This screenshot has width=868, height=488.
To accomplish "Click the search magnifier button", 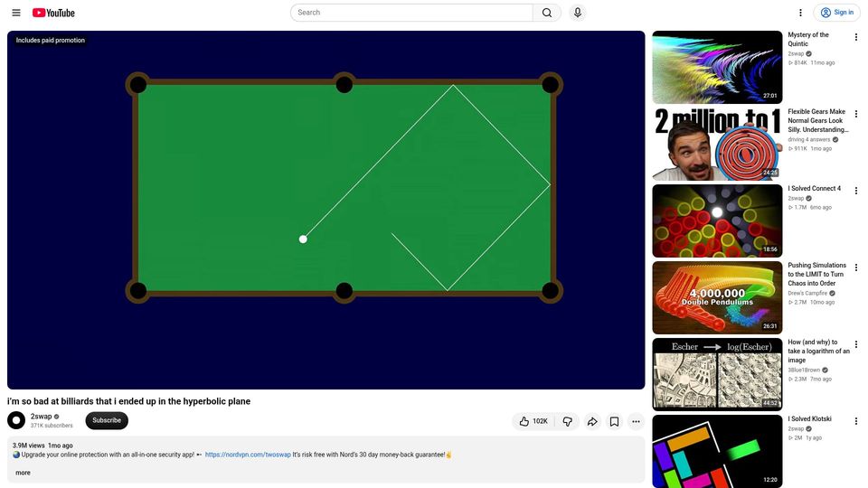I will (547, 13).
